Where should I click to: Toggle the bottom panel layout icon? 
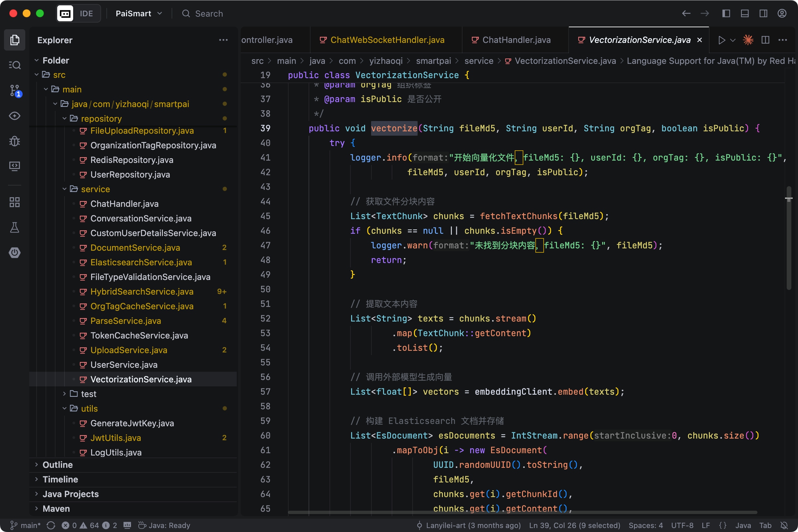[744, 14]
